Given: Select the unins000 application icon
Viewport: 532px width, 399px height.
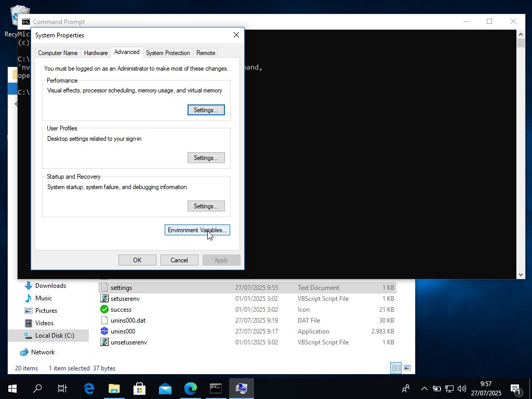Looking at the screenshot, I should pos(105,331).
